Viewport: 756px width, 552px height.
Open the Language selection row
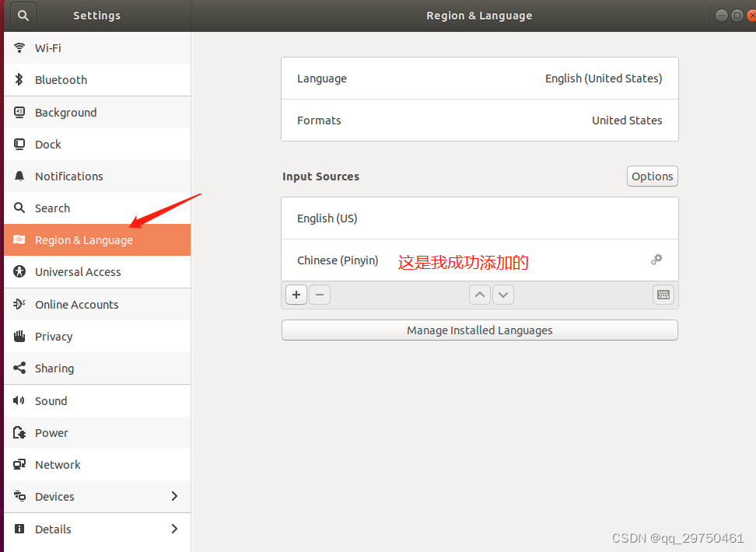tap(480, 79)
